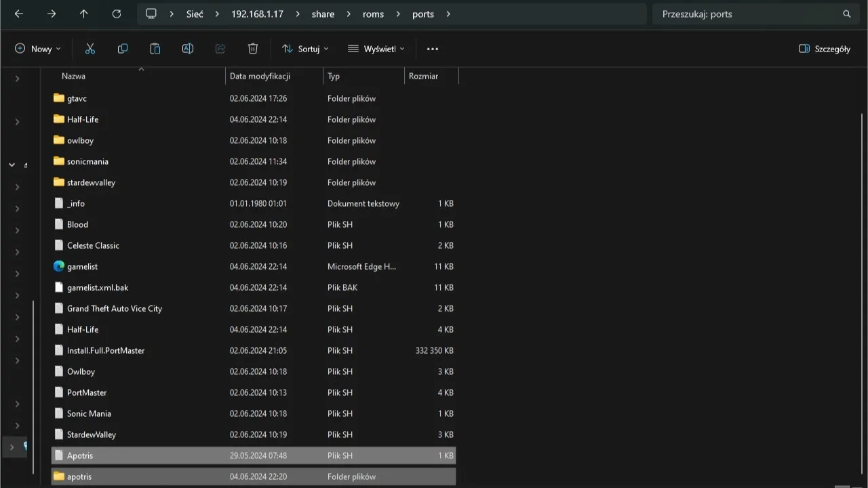Select the Celeste Classic file
This screenshot has height=488, width=868.
pos(254,245)
